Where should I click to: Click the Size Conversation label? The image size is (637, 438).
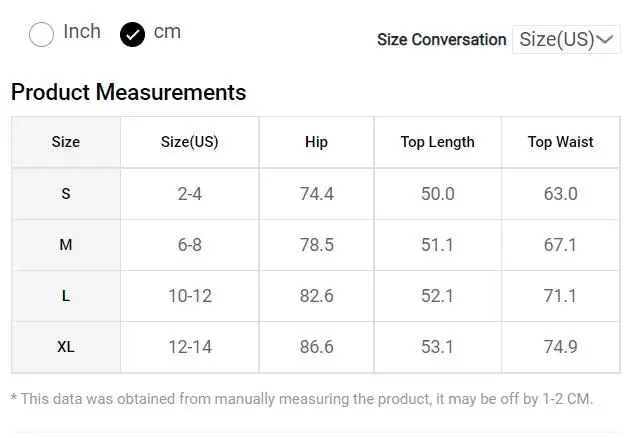[x=441, y=40]
